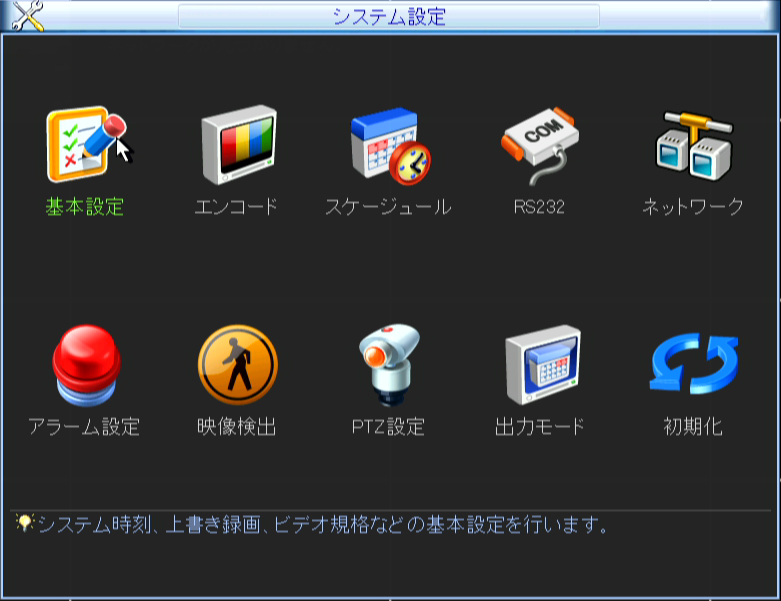Open the 出力モード monitor icon
Screen dimensions: 781x601
click(542, 364)
